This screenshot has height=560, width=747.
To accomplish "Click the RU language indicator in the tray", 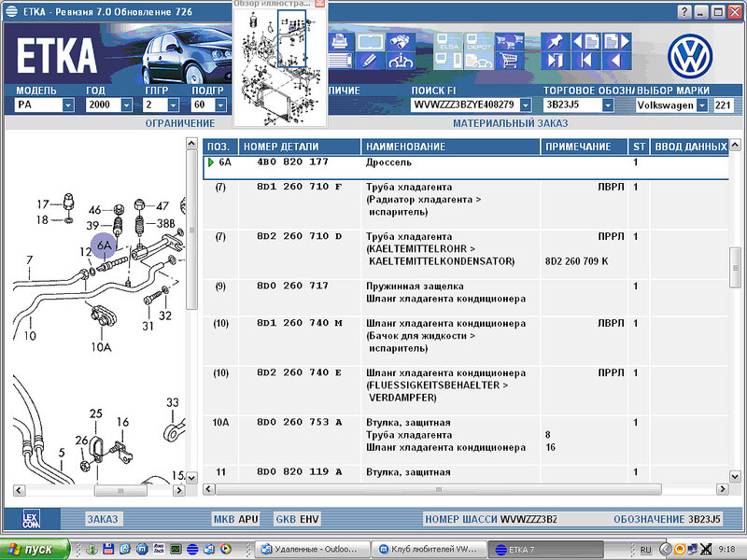I will click(x=645, y=550).
